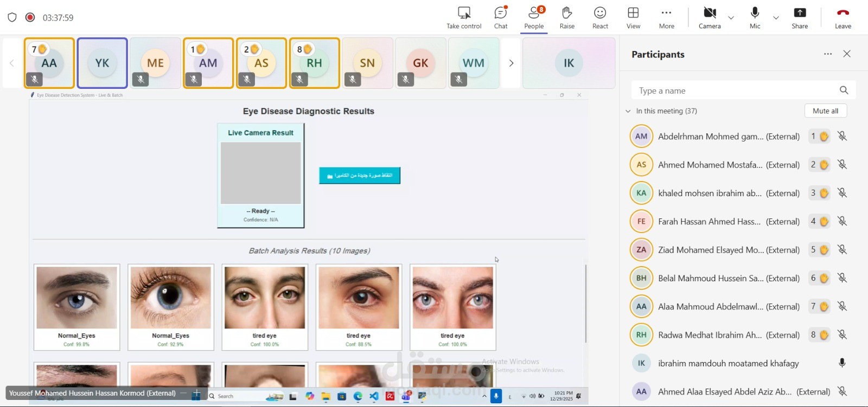868x407 pixels.
Task: Toggle Alaa Mahmoud Abdelmawl's muted mic icon
Action: coord(842,306)
